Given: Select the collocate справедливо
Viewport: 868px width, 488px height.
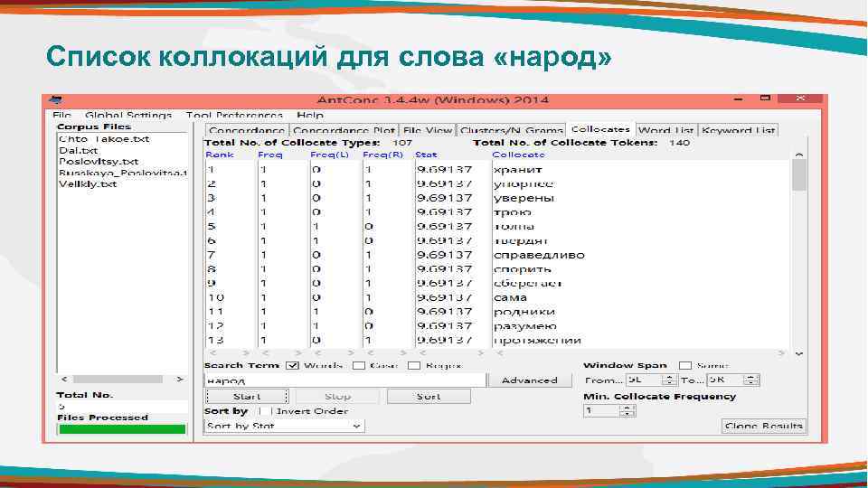Looking at the screenshot, I should (x=539, y=255).
